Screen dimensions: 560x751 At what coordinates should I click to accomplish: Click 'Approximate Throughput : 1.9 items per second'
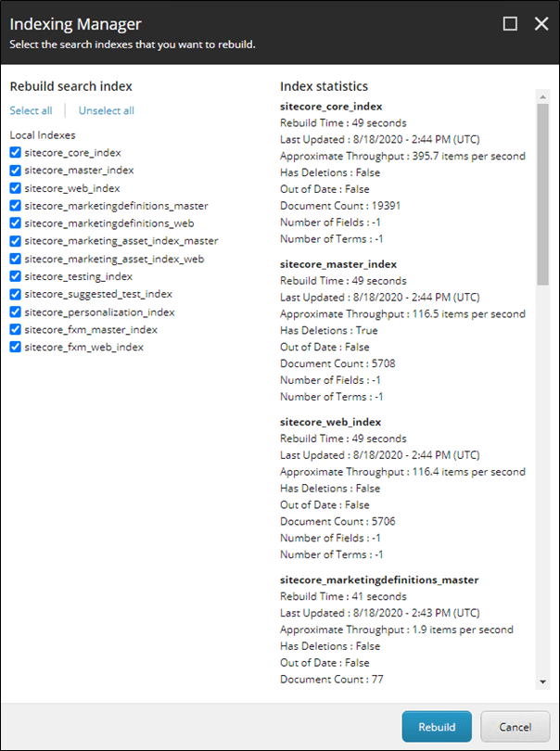(x=397, y=630)
